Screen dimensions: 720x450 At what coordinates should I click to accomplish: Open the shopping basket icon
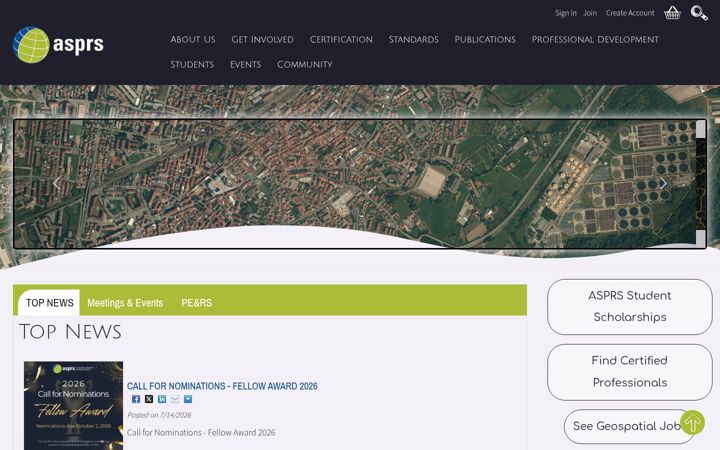pyautogui.click(x=672, y=13)
